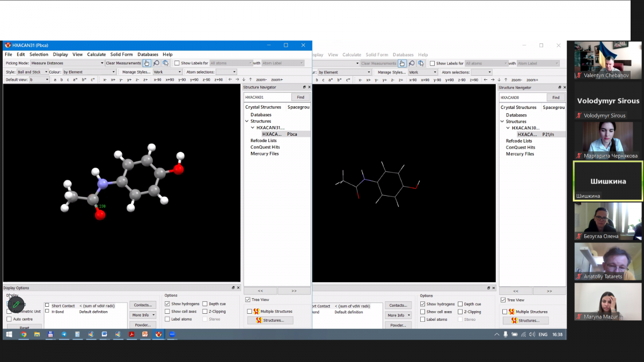Screen dimensions: 644x362
Task: Click the rotate-arrow icon right of the magnifier
Action: pyautogui.click(x=166, y=63)
